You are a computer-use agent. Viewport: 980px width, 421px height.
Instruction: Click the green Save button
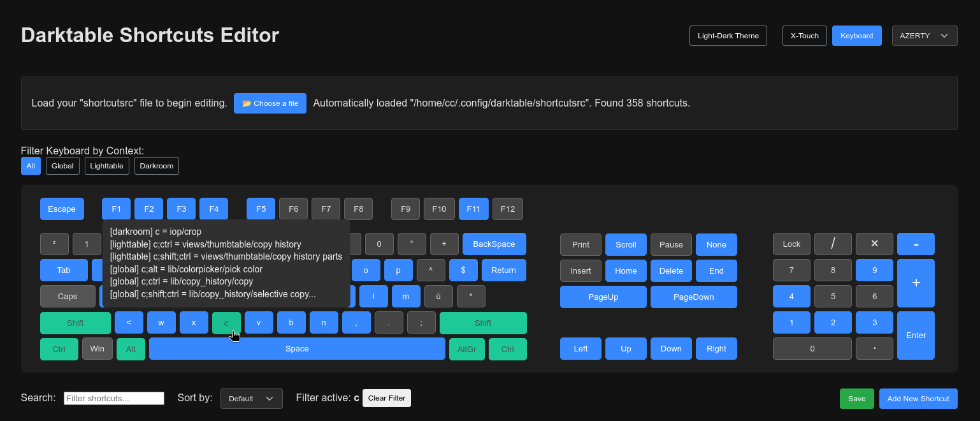(856, 399)
